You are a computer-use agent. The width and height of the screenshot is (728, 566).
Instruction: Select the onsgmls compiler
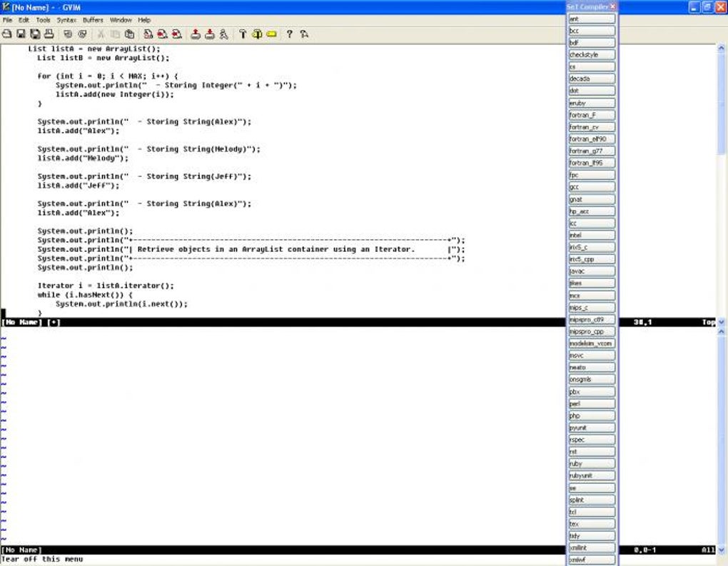pyautogui.click(x=592, y=379)
